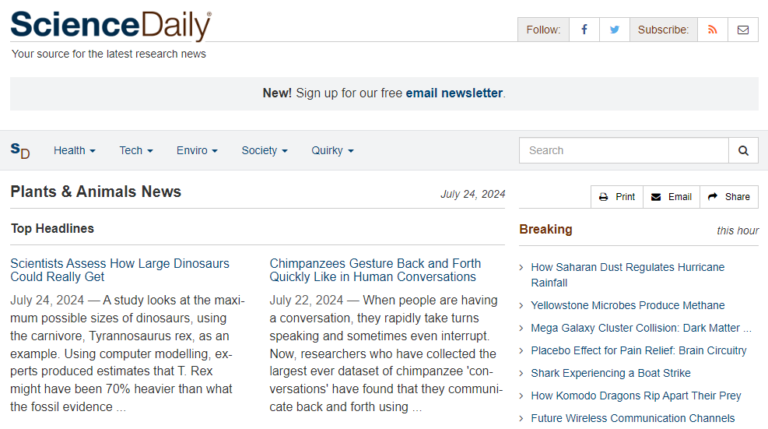Screen dimensions: 768x429
Task: Open the Quirky menu
Action: tap(332, 151)
